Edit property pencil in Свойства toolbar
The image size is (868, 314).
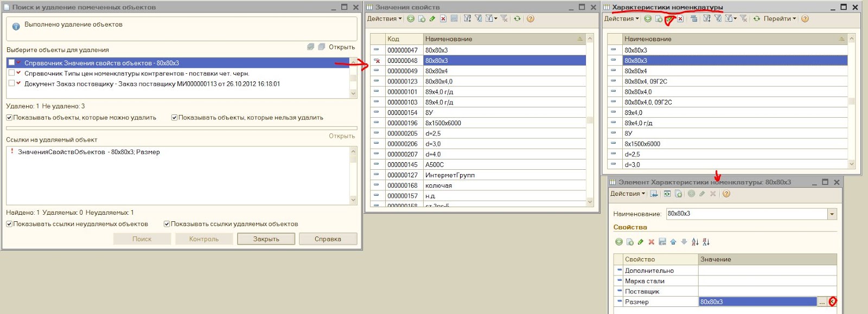coord(641,242)
